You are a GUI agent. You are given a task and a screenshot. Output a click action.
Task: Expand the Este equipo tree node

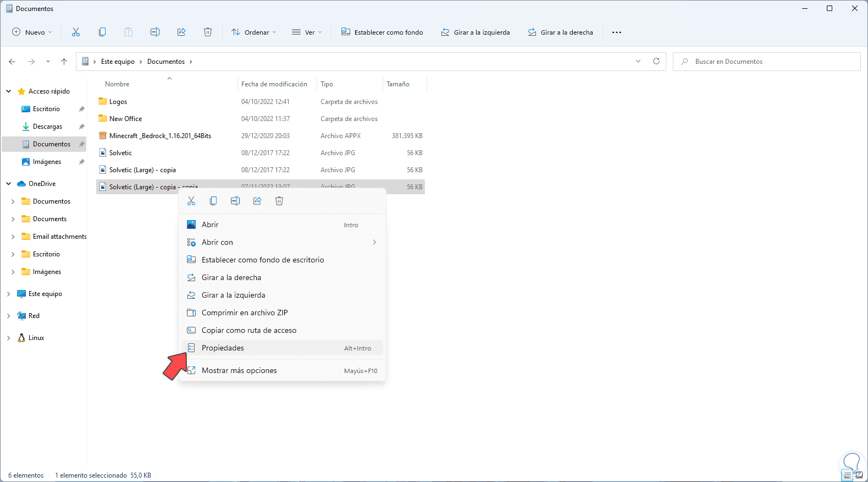(x=9, y=294)
